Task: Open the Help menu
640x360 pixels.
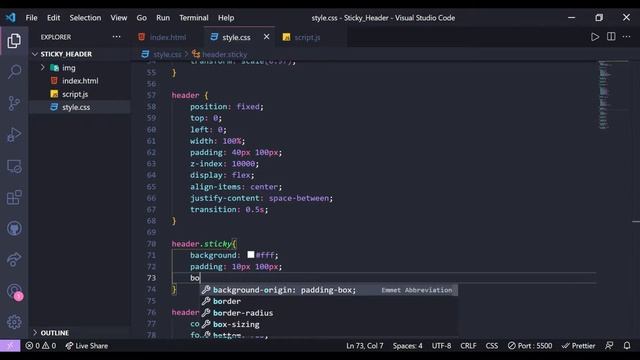Action: tap(226, 18)
